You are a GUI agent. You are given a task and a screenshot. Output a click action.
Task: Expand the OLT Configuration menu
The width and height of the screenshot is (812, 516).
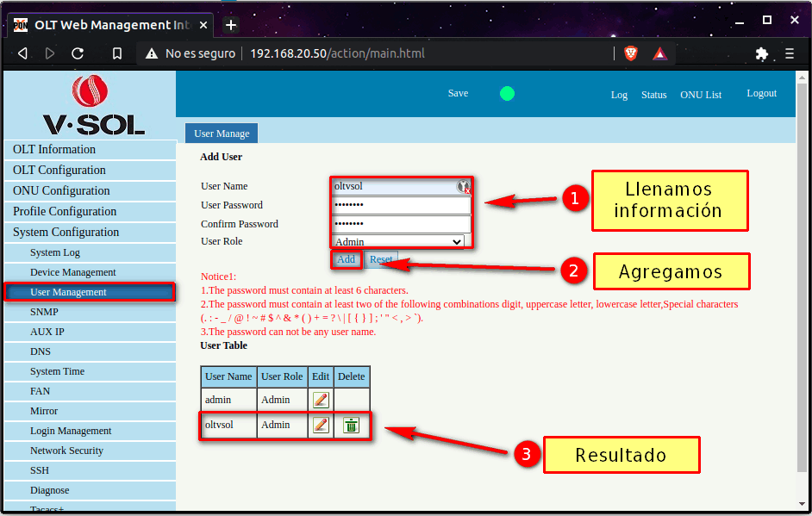[x=59, y=170]
